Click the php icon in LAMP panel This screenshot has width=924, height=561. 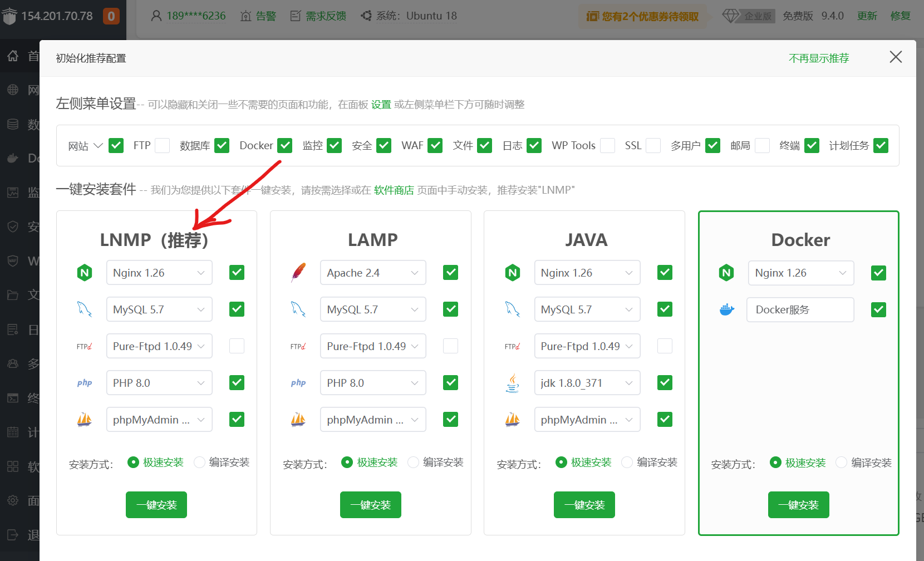298,383
